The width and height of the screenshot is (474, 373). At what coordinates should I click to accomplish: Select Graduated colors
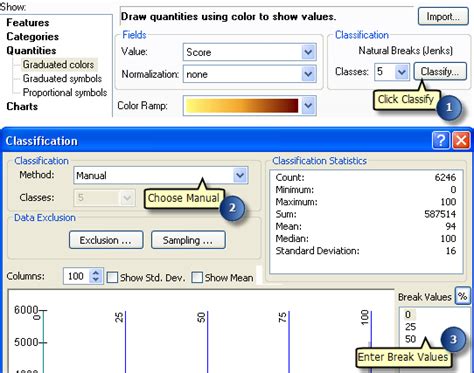58,64
